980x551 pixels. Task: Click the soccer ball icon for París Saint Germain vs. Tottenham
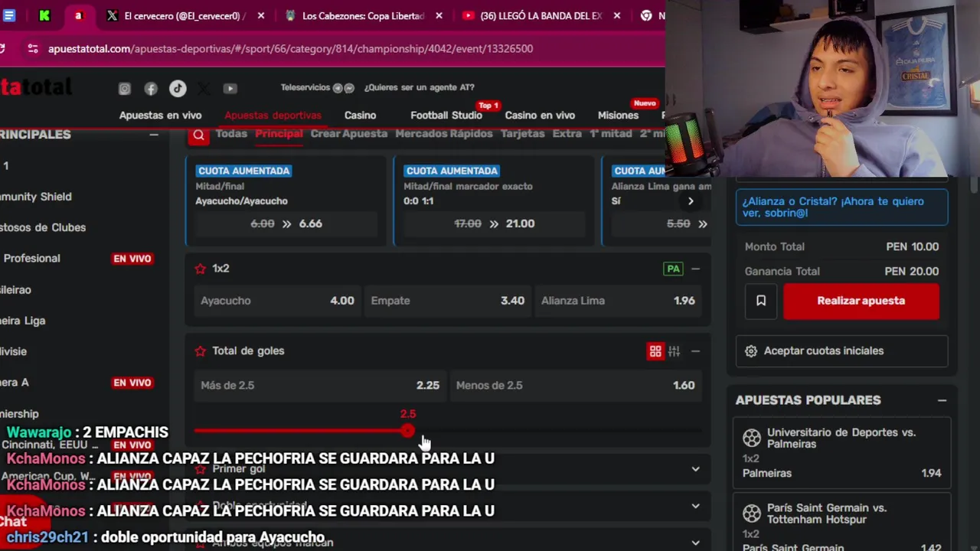pyautogui.click(x=752, y=513)
